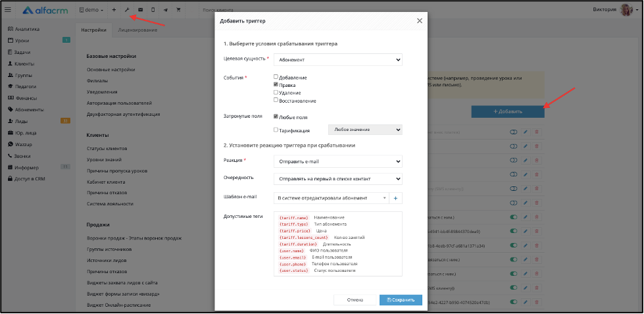Toggle the first trigger switch in list
Screen dimensions: 644x314
pos(513,132)
